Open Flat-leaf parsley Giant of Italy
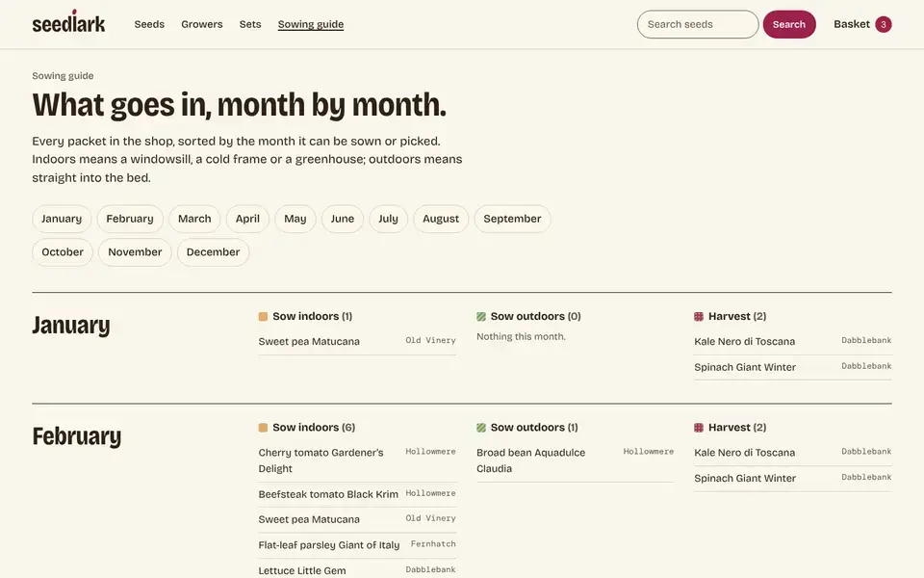Viewport: 924px width, 578px height. (329, 545)
